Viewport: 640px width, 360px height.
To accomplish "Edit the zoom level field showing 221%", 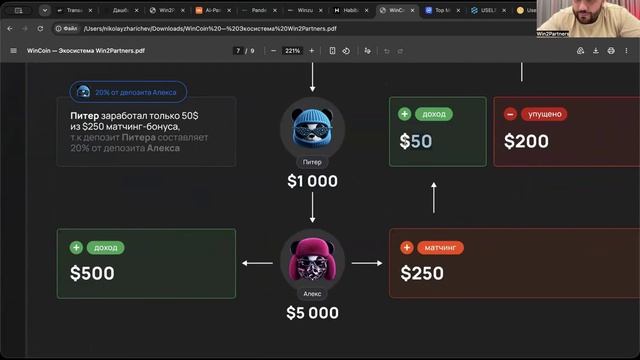I will click(x=292, y=51).
